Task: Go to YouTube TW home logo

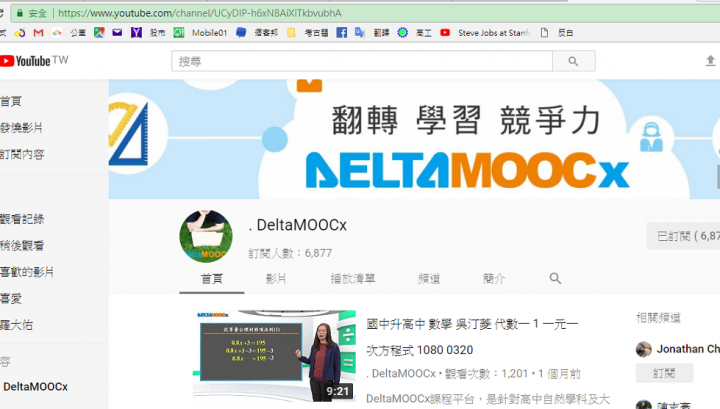Action: (34, 61)
